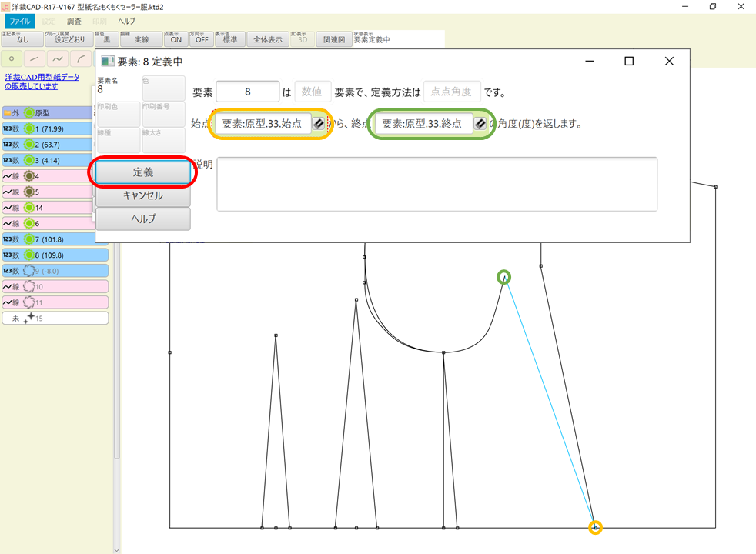Screen dimensions: 756x554
Task: Click the brown gear icon on line 5
Action: tap(29, 192)
